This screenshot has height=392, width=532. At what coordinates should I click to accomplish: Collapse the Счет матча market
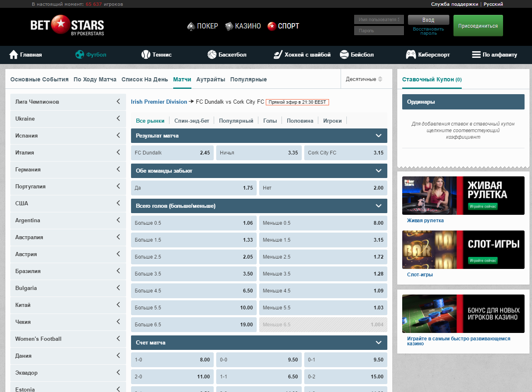click(x=378, y=342)
